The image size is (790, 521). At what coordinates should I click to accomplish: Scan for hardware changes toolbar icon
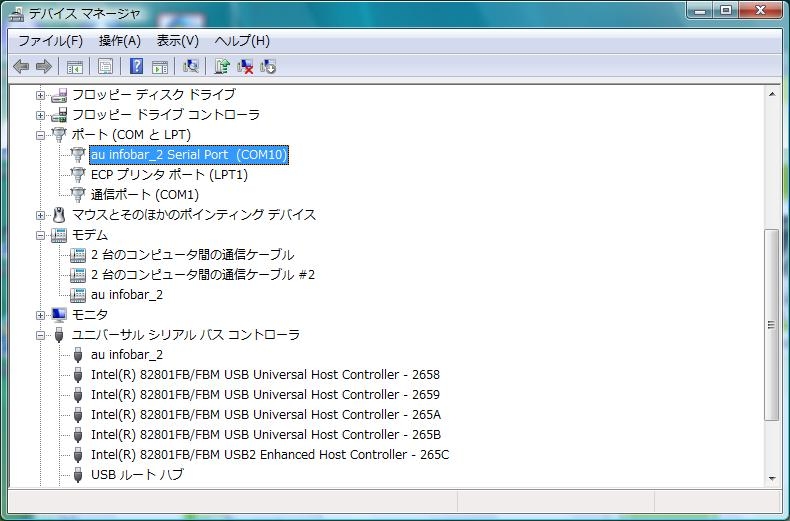(190, 66)
